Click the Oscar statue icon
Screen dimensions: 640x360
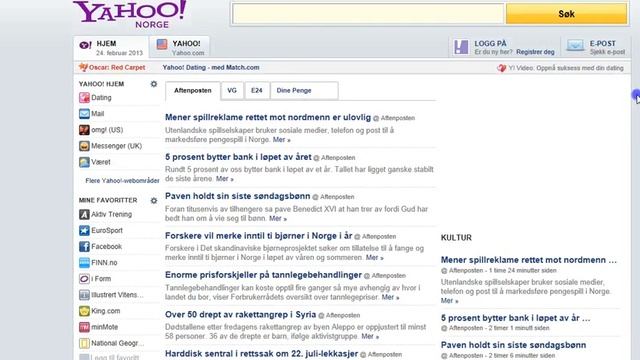pos(83,67)
